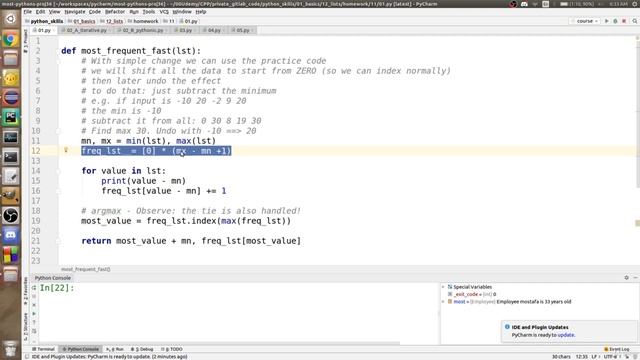Screen dimensions: 640x360
Task: Collapse the comment block fold on line 3
Action: [58, 61]
